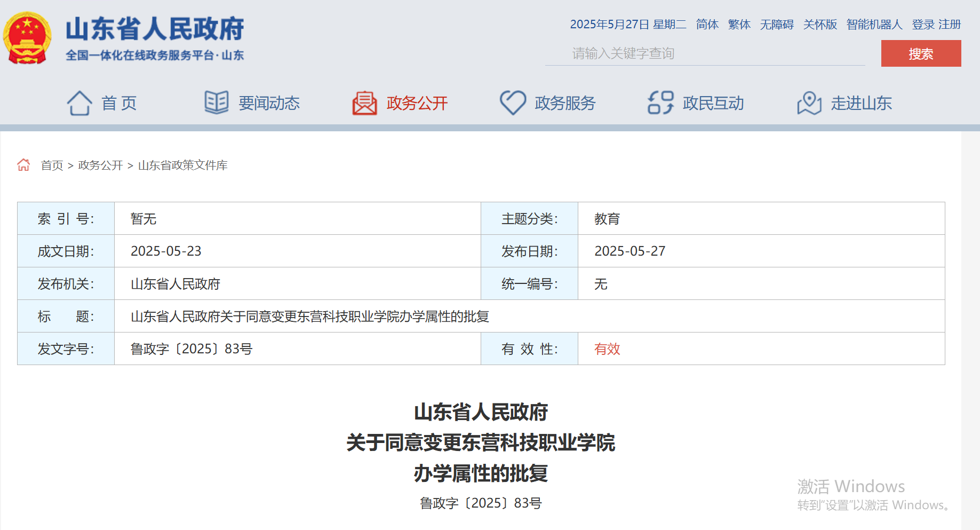Switch to 繁体 traditional Chinese
Image resolution: width=980 pixels, height=530 pixels.
(x=739, y=25)
